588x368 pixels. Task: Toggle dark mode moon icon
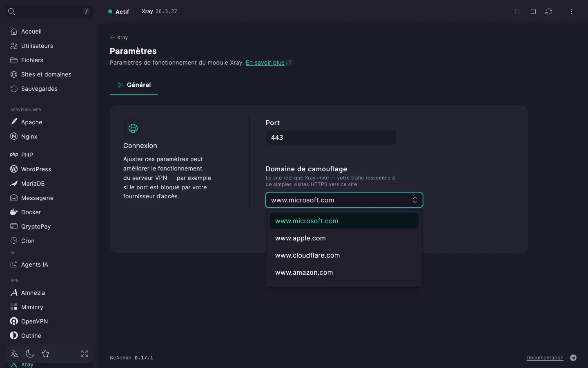(x=30, y=354)
